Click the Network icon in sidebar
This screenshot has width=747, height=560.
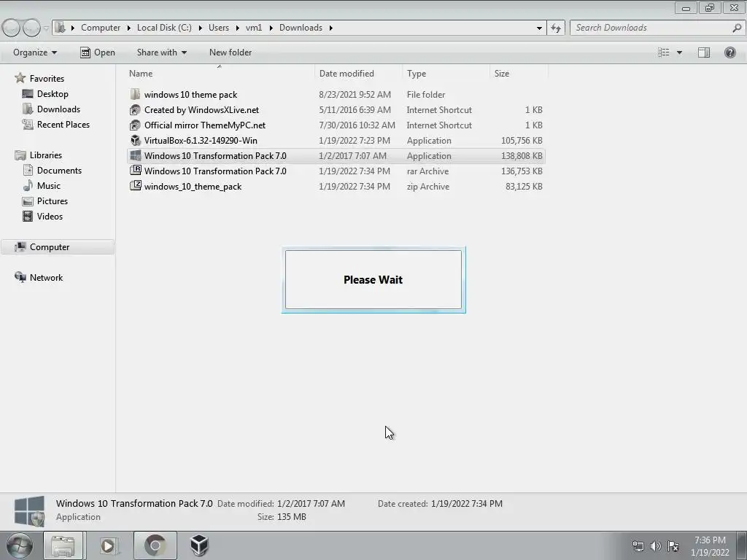click(x=20, y=277)
